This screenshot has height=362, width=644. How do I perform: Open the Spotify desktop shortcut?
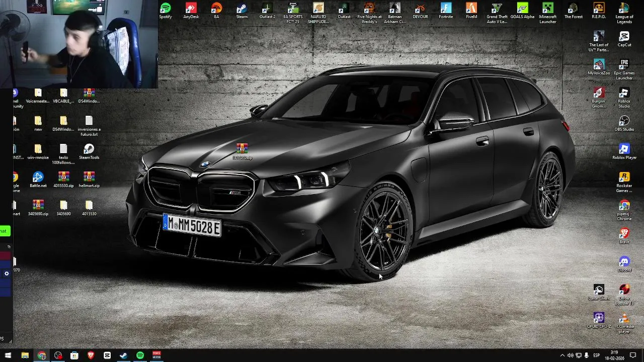pos(166,11)
